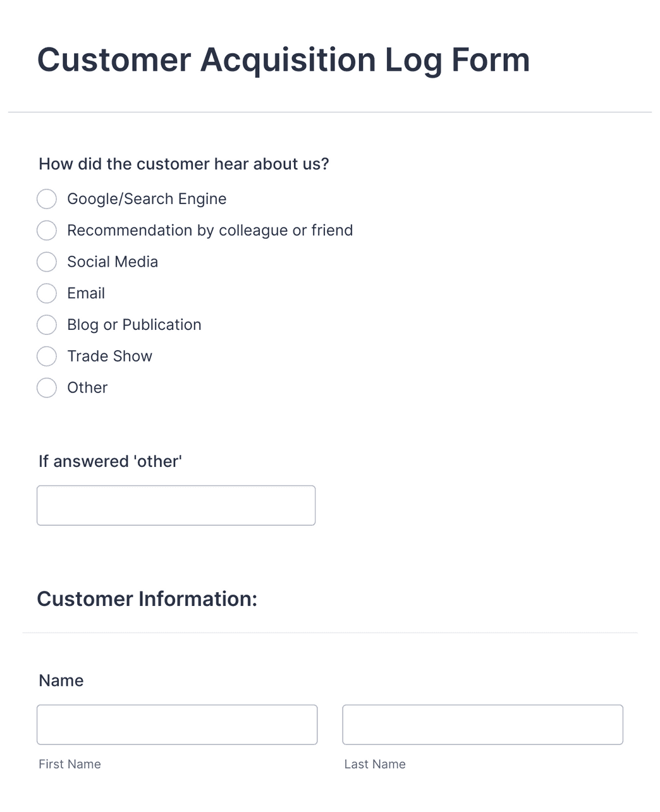Click the Last Name label text
The width and height of the screenshot is (660, 812).
[375, 764]
